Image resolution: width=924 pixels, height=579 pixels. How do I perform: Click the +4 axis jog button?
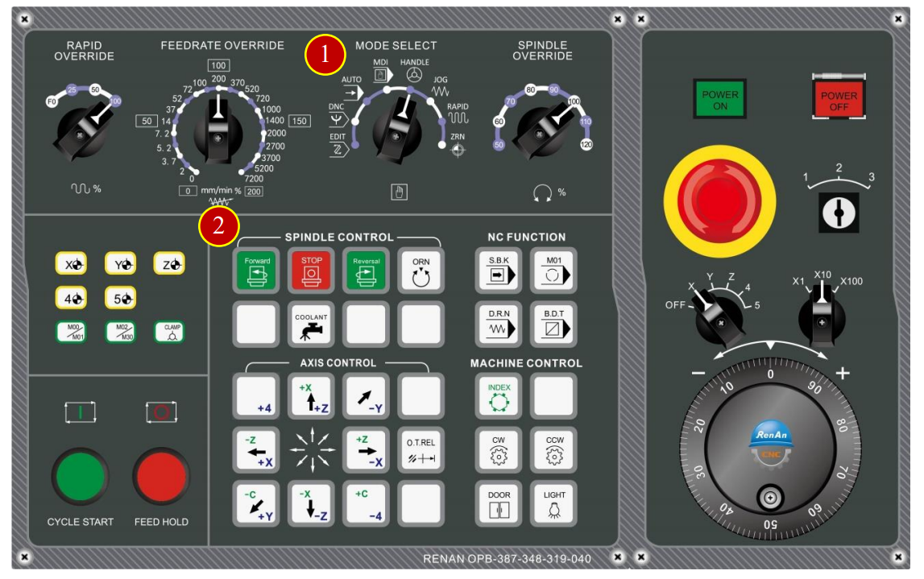256,396
